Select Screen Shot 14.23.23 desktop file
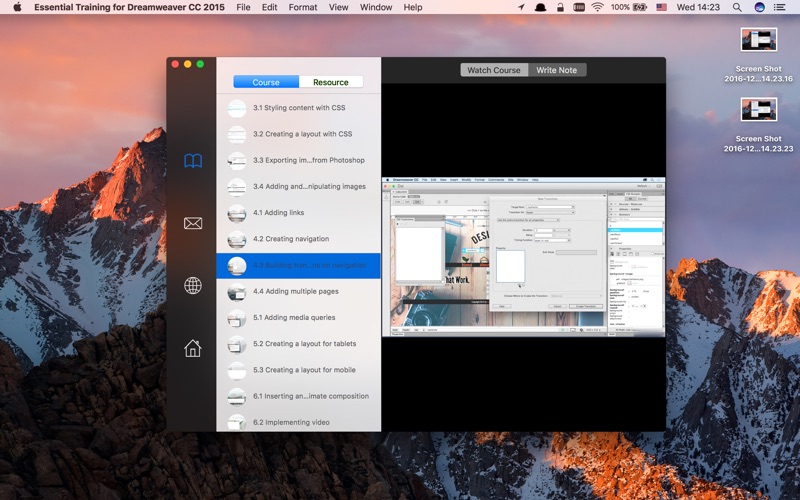This screenshot has width=800, height=500. point(759,124)
